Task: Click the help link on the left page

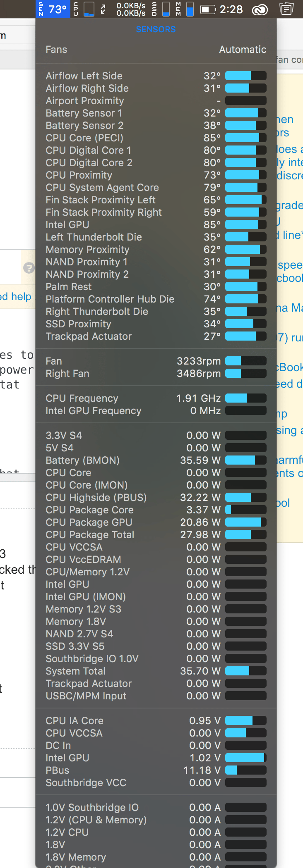Action: click(16, 297)
